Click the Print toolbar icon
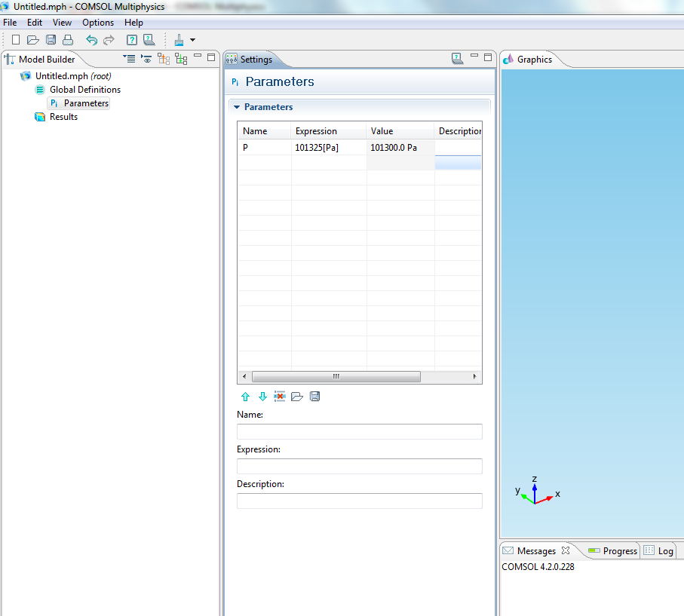This screenshot has width=684, height=616. click(68, 40)
